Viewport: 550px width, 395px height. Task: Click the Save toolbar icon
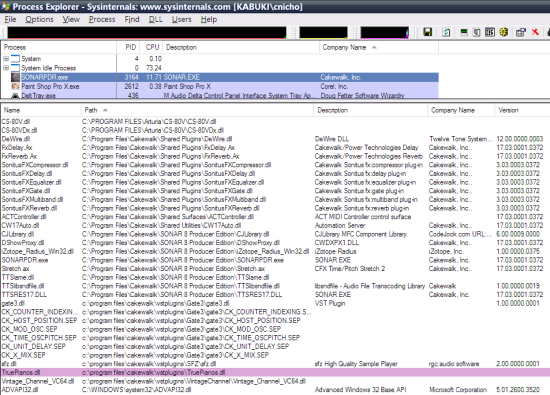click(428, 32)
